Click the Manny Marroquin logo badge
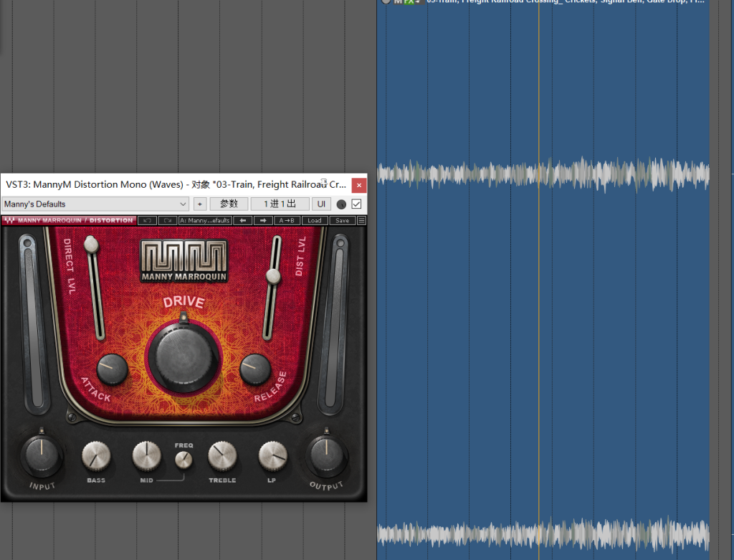Image resolution: width=734 pixels, height=560 pixels. click(184, 261)
